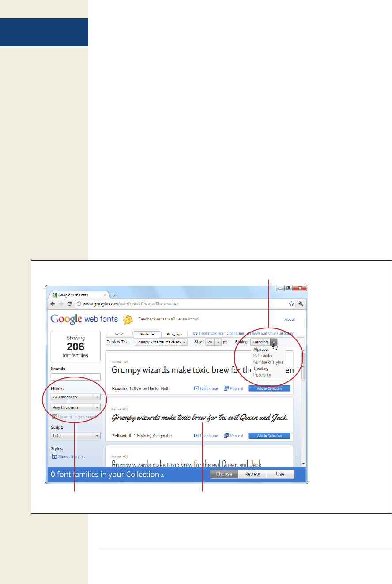Image resolution: width=392 pixels, height=584 pixels.
Task: Click the Google web fonts logo
Action: point(84,319)
